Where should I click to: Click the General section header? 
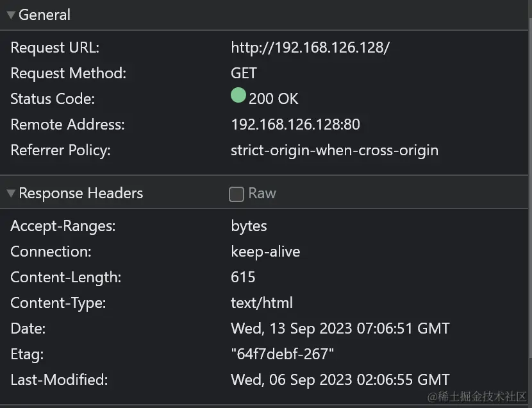(x=44, y=15)
